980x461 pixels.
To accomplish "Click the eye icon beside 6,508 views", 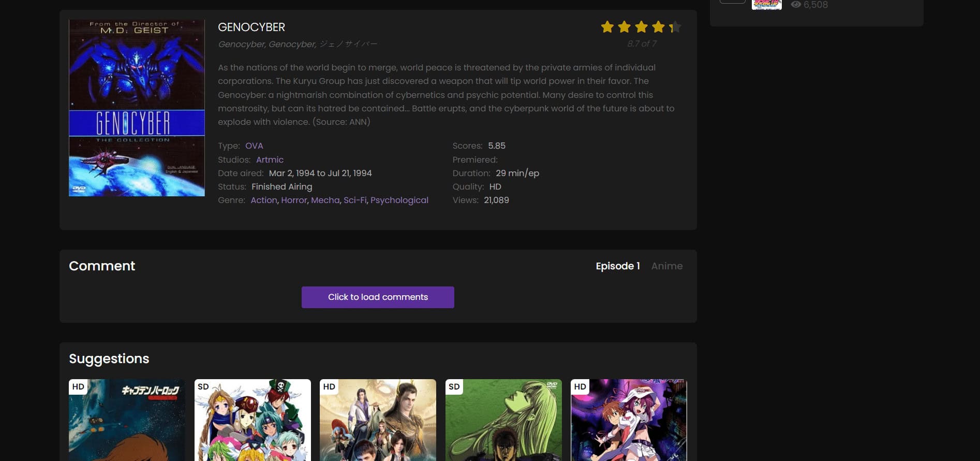I will point(796,5).
